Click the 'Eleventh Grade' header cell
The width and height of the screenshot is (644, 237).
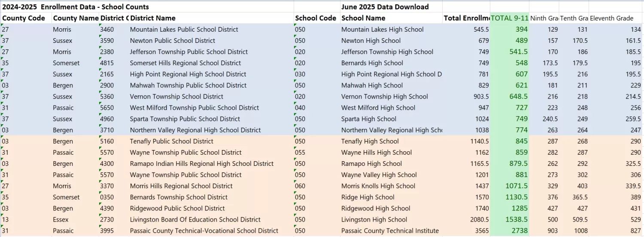(616, 18)
